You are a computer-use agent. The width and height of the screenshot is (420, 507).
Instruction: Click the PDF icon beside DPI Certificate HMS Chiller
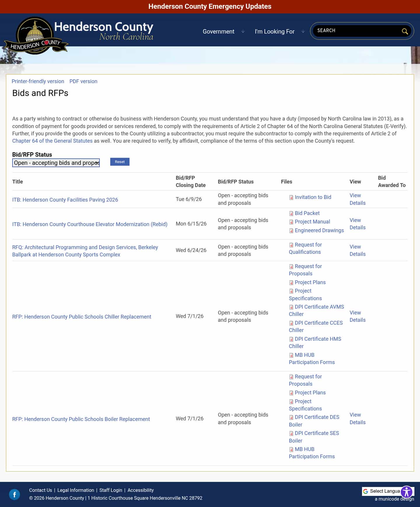point(291,339)
